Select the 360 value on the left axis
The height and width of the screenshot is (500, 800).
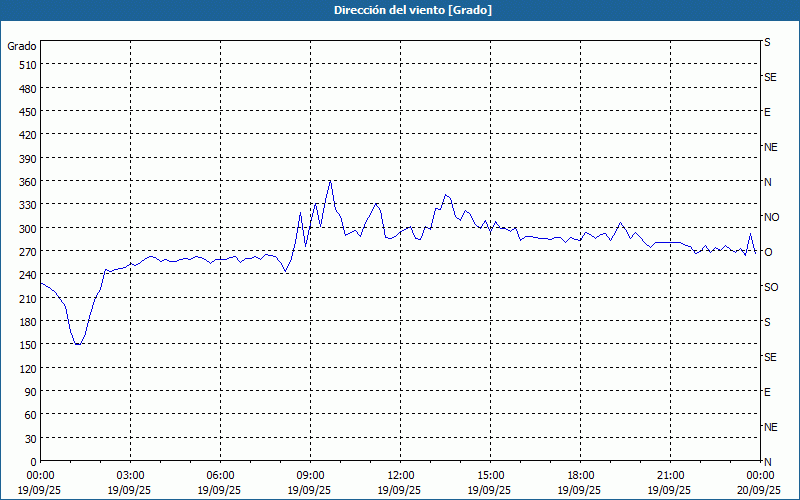coord(26,181)
